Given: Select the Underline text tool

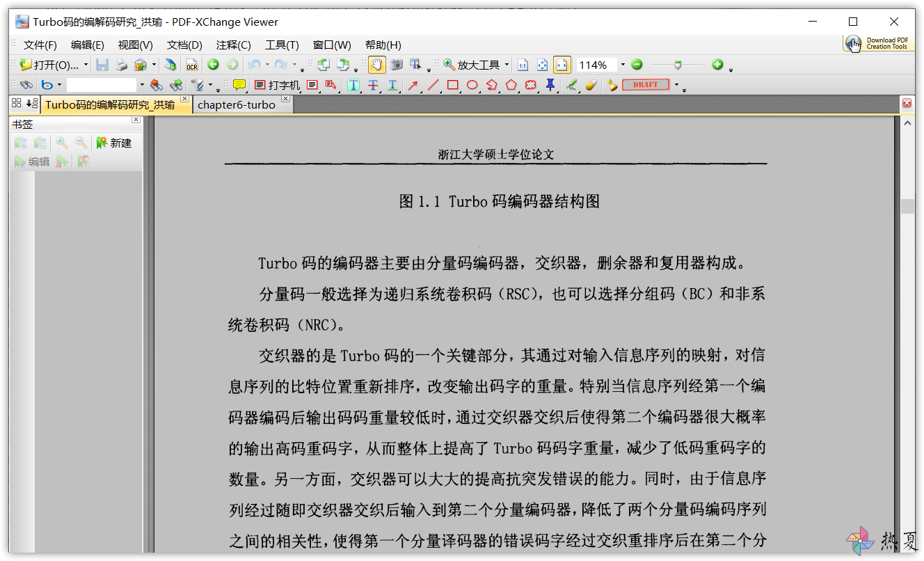Looking at the screenshot, I should coord(392,85).
